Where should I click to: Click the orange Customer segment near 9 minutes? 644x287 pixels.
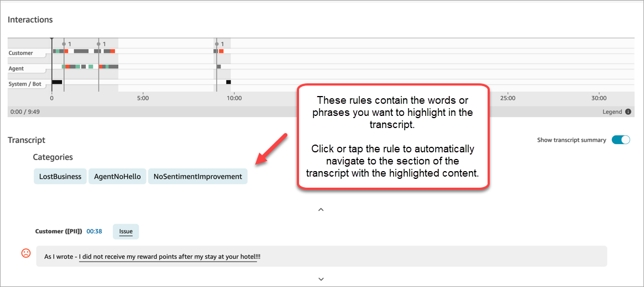pyautogui.click(x=221, y=51)
